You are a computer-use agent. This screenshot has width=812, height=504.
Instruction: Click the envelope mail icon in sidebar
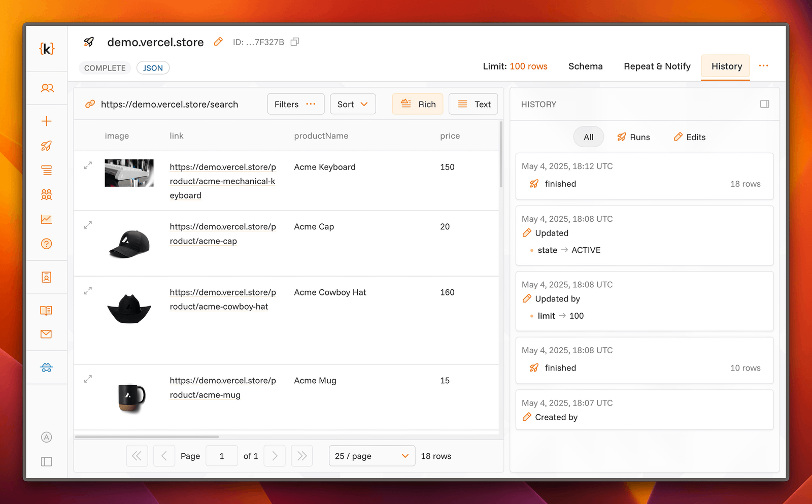pyautogui.click(x=46, y=334)
